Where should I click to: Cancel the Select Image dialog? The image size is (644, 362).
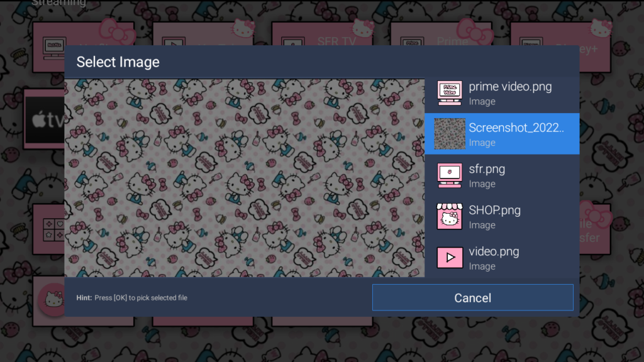click(x=473, y=297)
